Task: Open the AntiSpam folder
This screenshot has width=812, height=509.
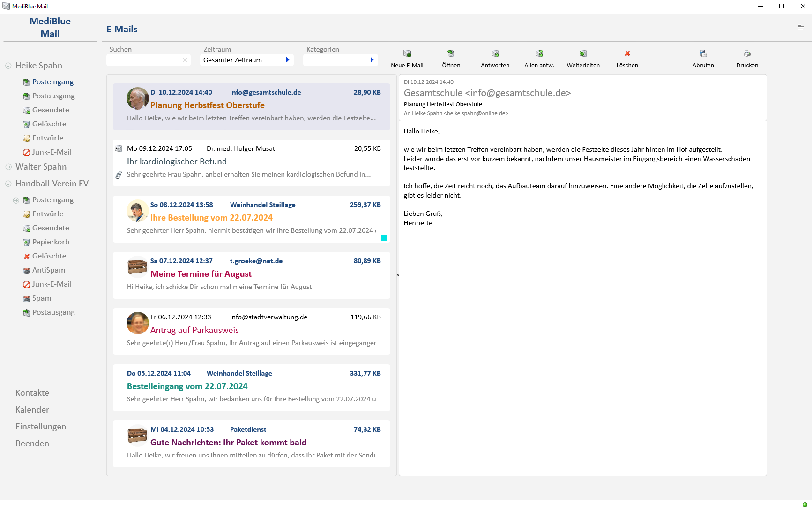Action: (x=49, y=270)
